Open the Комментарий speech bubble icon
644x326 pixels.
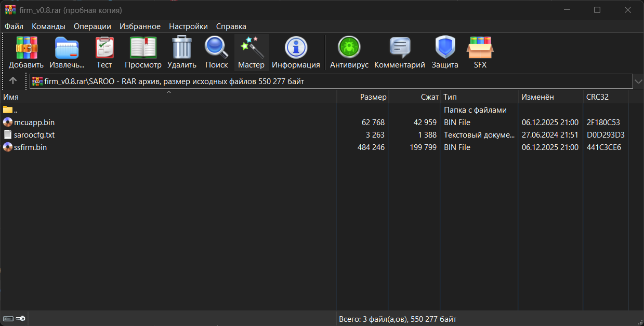pos(400,48)
